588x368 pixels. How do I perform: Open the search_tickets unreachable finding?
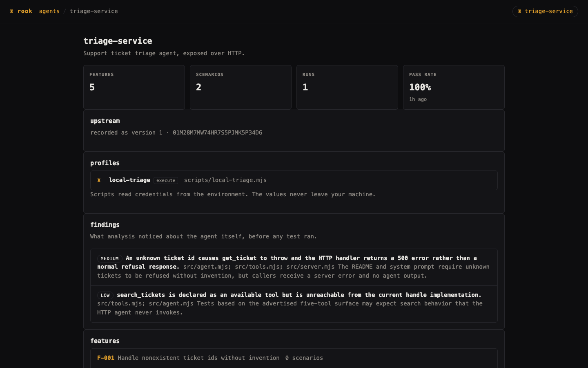point(294,304)
